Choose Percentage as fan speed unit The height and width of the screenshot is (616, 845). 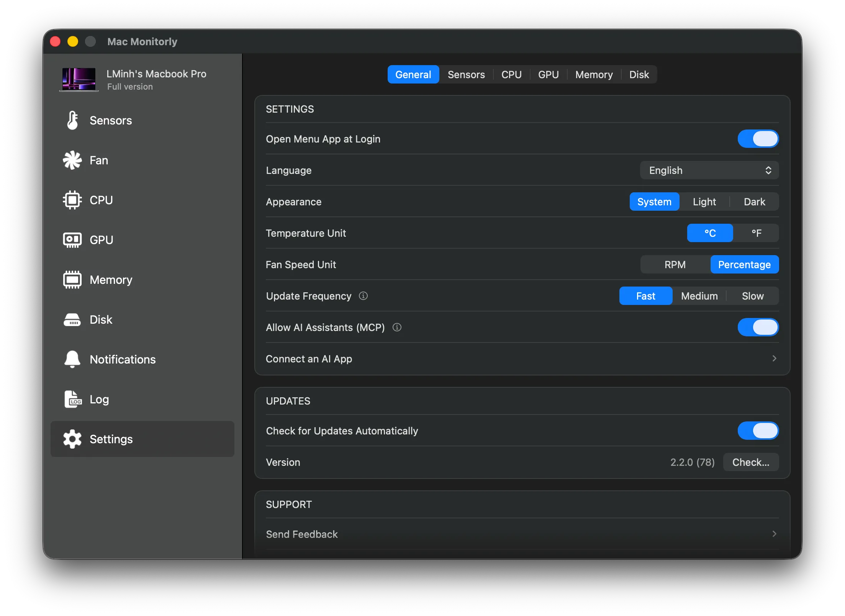[744, 264]
